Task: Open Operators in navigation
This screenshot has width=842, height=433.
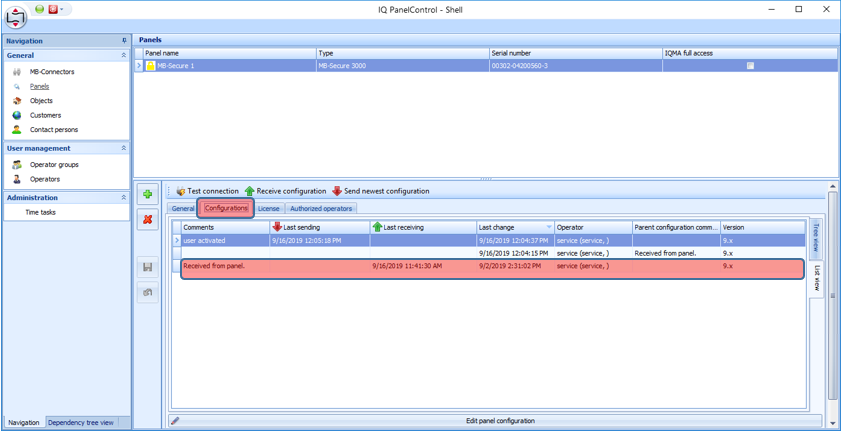Action: [x=45, y=179]
